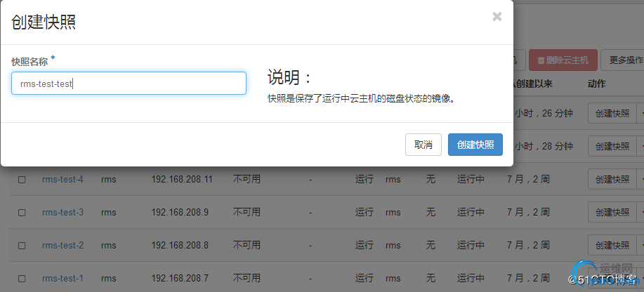This screenshot has height=292, width=644.
Task: Click the trash icon on 删除云主机
Action: click(x=541, y=60)
